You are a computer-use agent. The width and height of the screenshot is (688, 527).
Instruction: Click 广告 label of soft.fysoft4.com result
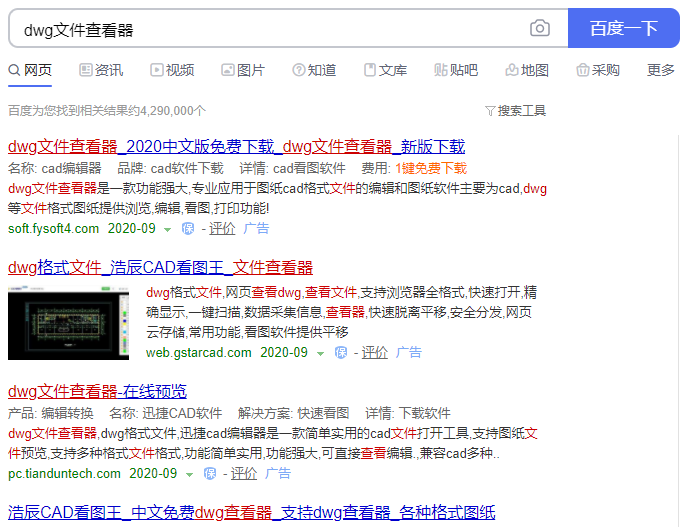pyautogui.click(x=256, y=228)
